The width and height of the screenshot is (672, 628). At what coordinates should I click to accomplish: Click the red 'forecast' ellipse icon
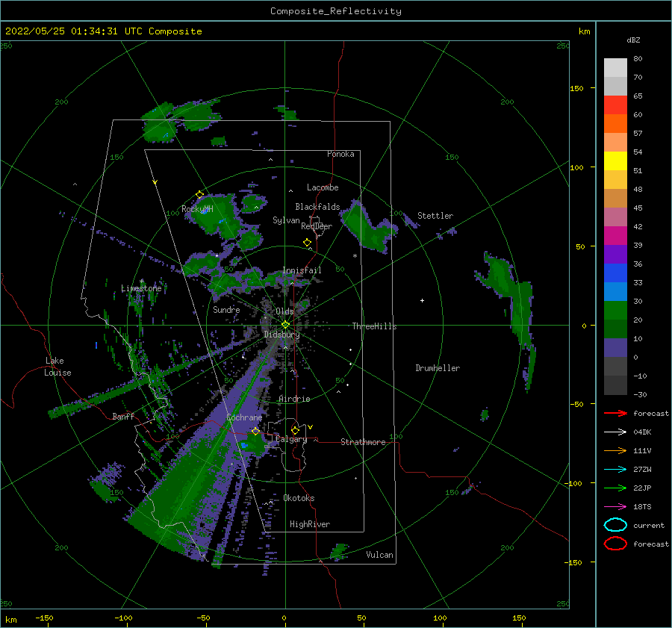(615, 544)
